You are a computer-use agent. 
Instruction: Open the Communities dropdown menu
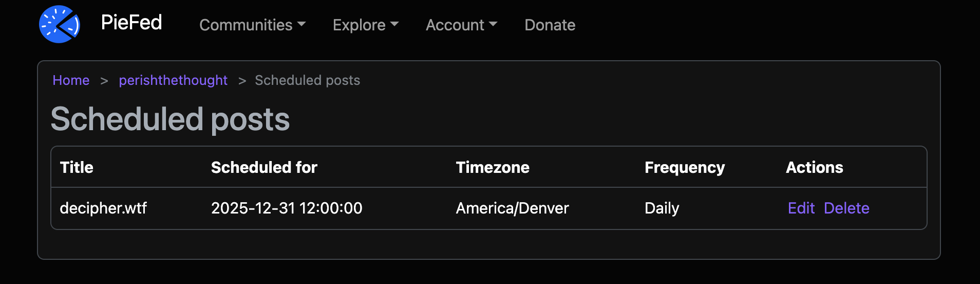point(252,25)
